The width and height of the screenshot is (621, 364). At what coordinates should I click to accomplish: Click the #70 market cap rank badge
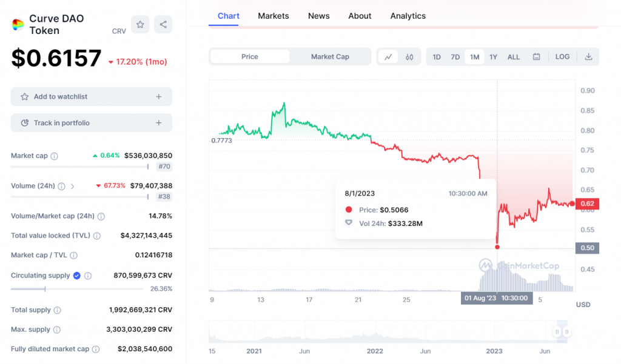click(164, 167)
